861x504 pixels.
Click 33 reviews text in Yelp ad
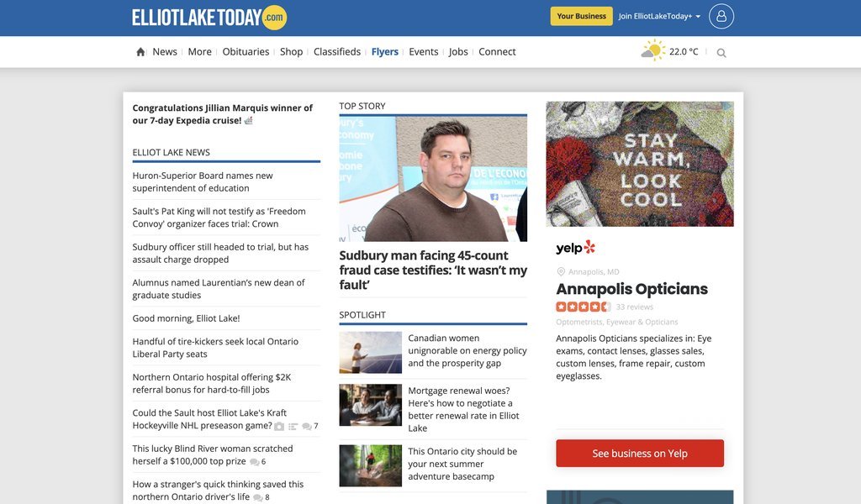click(x=635, y=307)
